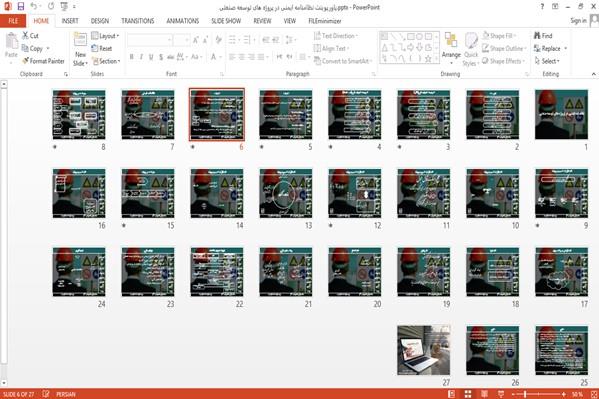Click the New Slide button
The width and height of the screenshot is (599, 399).
80,50
